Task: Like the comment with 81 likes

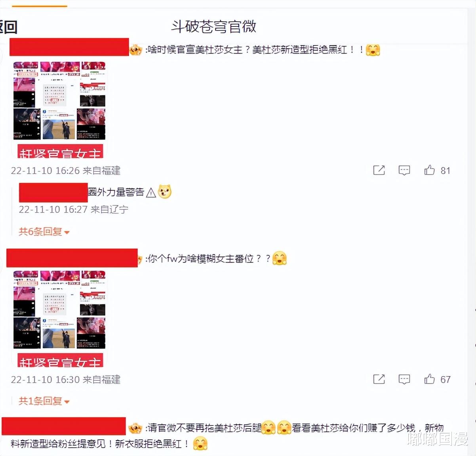Action: point(430,170)
